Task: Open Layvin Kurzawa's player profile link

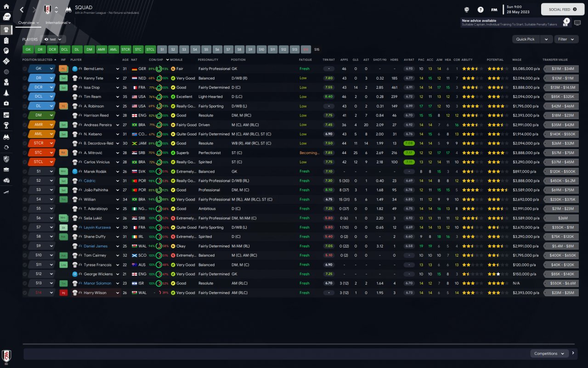Action: click(x=97, y=227)
